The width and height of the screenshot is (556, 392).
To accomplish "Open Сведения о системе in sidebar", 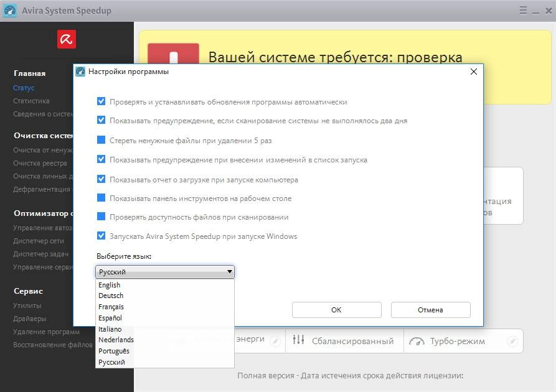I will (43, 114).
